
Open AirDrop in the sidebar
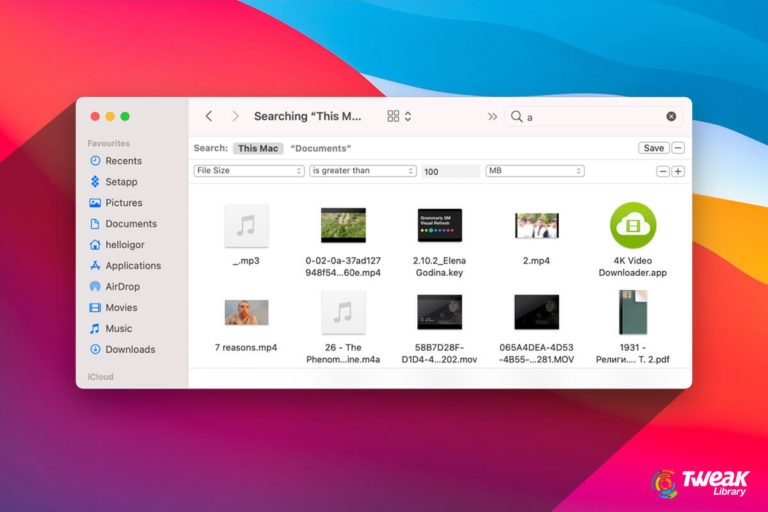(115, 287)
